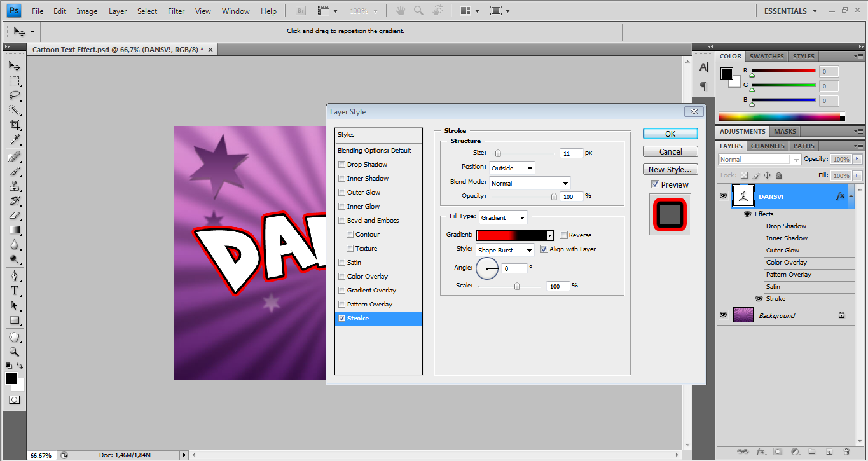Open the Position dropdown
This screenshot has height=461, width=868.
pyautogui.click(x=512, y=168)
